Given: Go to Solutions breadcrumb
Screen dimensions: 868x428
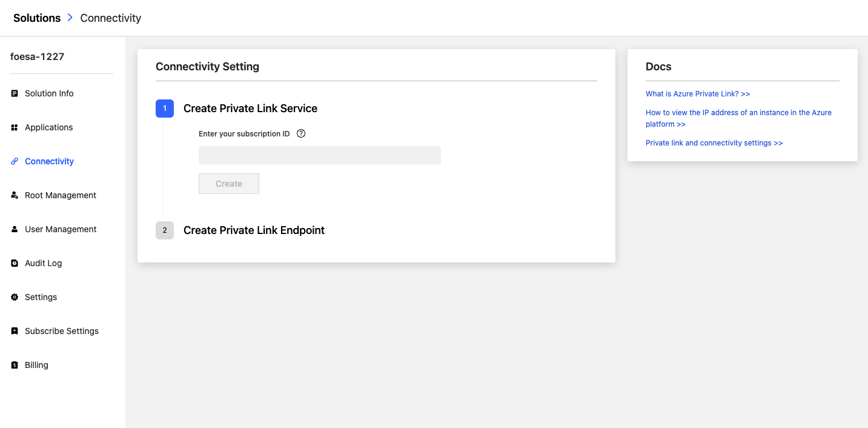Looking at the screenshot, I should pyautogui.click(x=37, y=18).
